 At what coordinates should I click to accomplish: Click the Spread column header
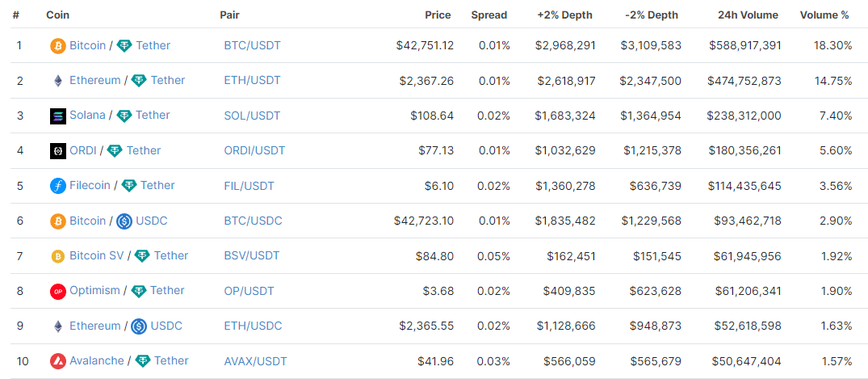tap(489, 15)
